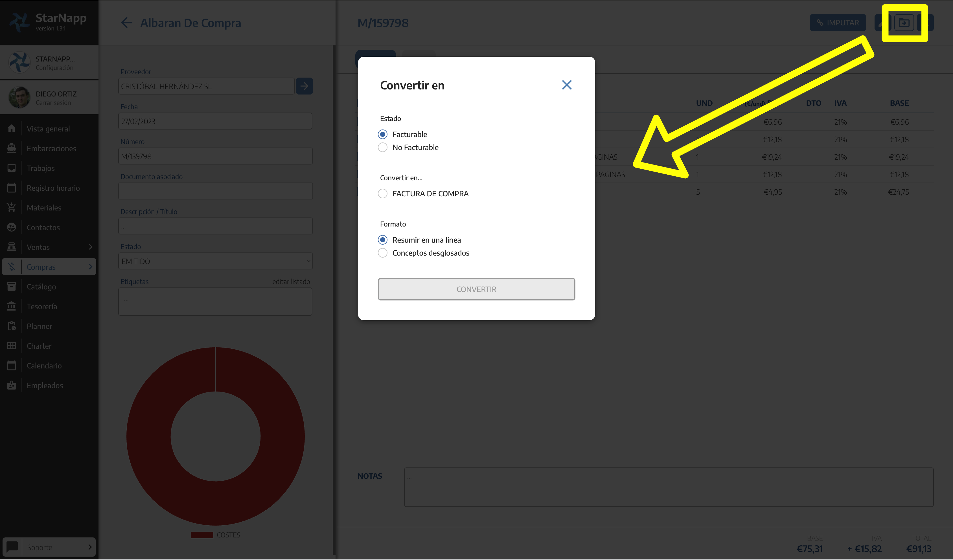Image resolution: width=953 pixels, height=560 pixels.
Task: Select the No Facturable option
Action: point(383,148)
